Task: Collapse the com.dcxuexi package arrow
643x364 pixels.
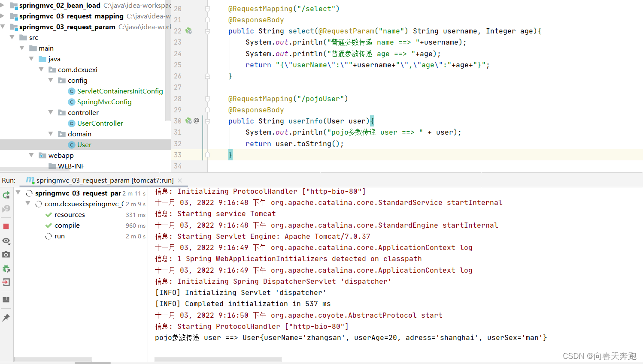Action: [x=41, y=69]
